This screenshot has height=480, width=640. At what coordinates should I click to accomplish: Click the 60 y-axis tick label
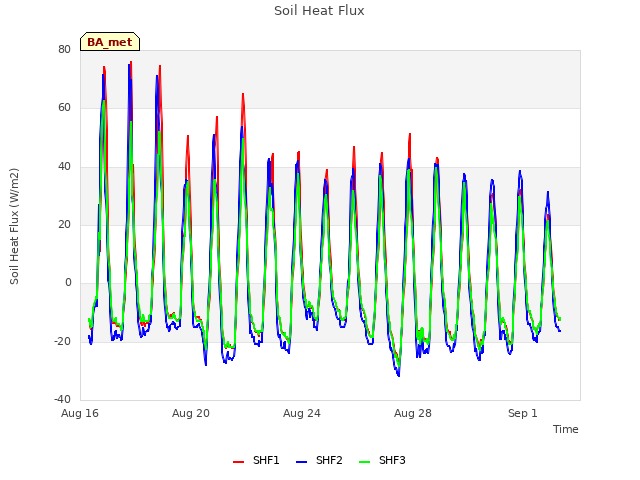pos(64,108)
